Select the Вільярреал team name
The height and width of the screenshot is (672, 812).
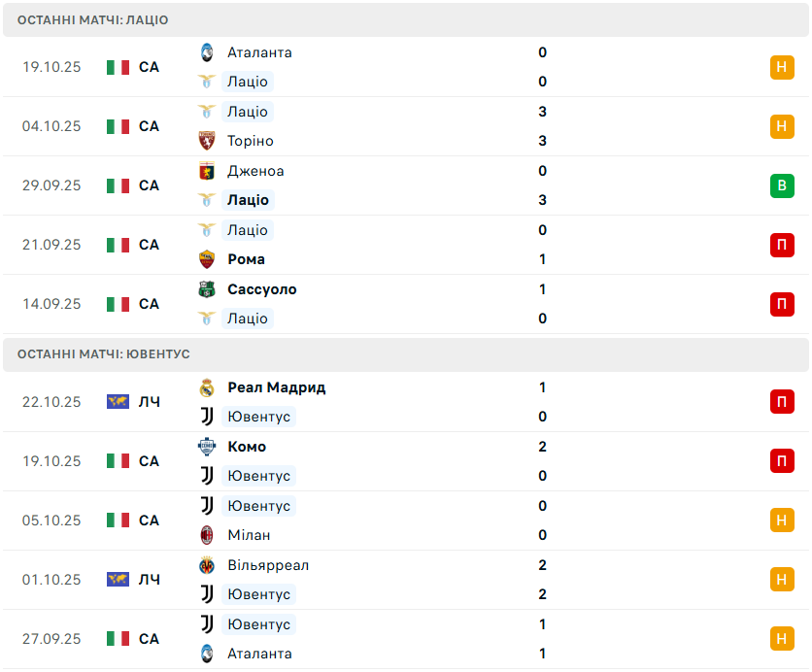tap(268, 565)
